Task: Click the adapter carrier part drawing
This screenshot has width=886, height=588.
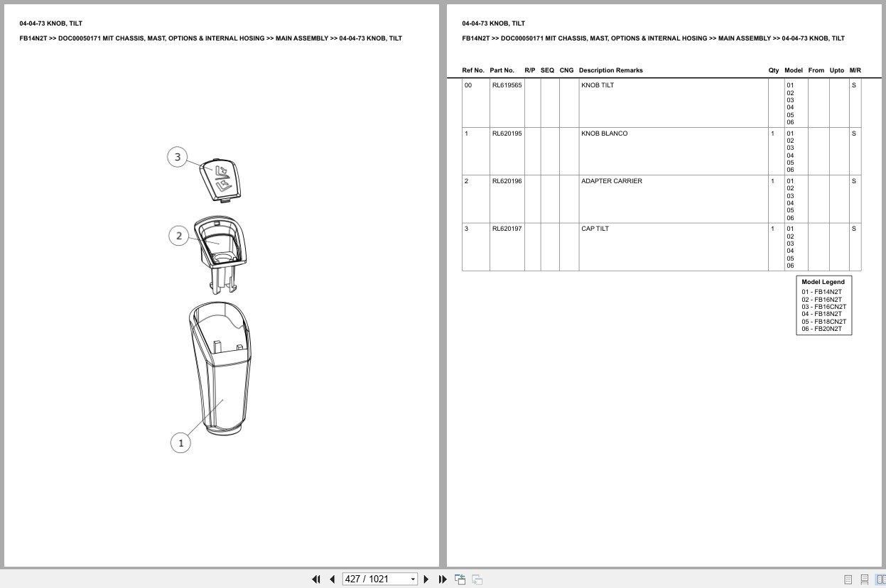Action: (220, 254)
